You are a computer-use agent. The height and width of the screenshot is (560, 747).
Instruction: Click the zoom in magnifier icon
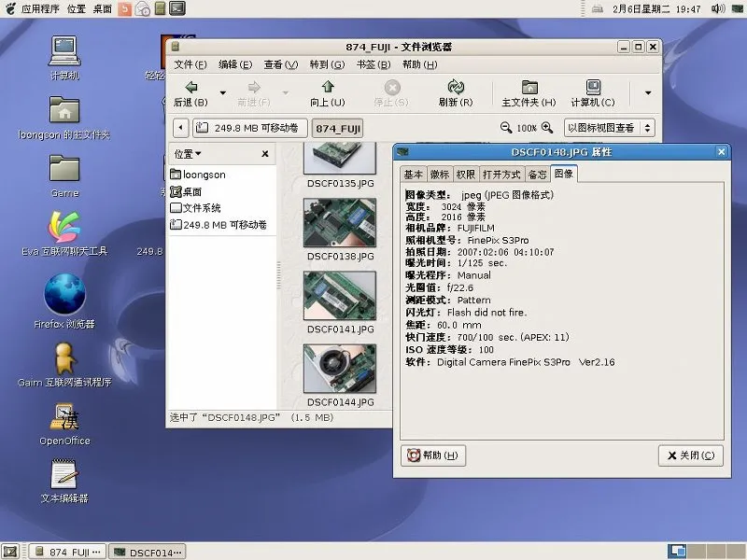[x=547, y=128]
